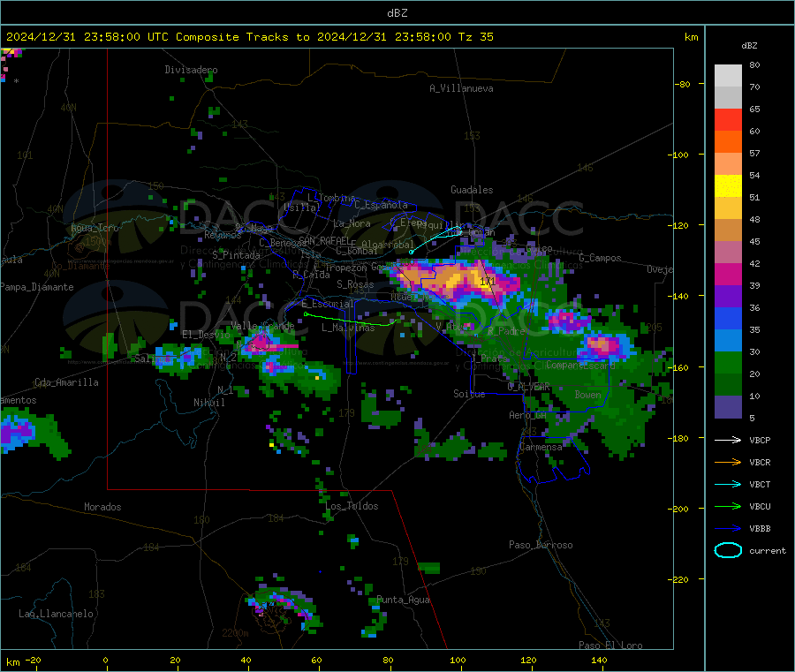Click the Carmensa location label

(541, 447)
